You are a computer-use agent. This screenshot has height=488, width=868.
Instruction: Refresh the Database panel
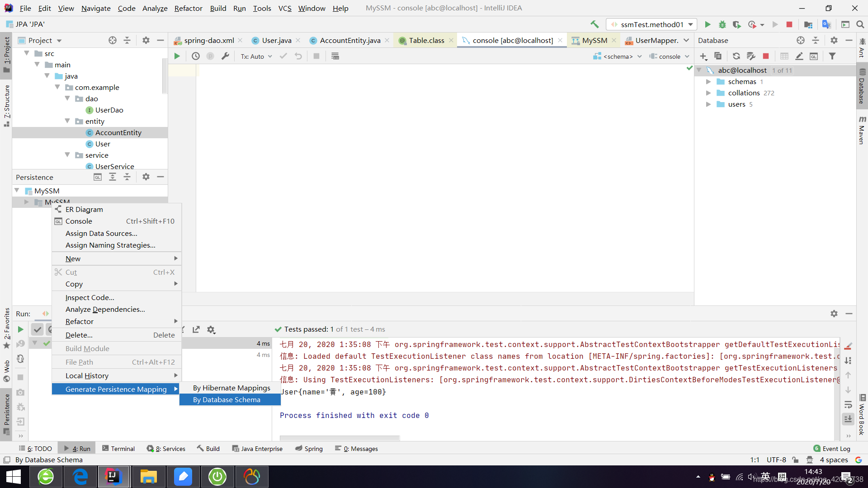tap(736, 56)
